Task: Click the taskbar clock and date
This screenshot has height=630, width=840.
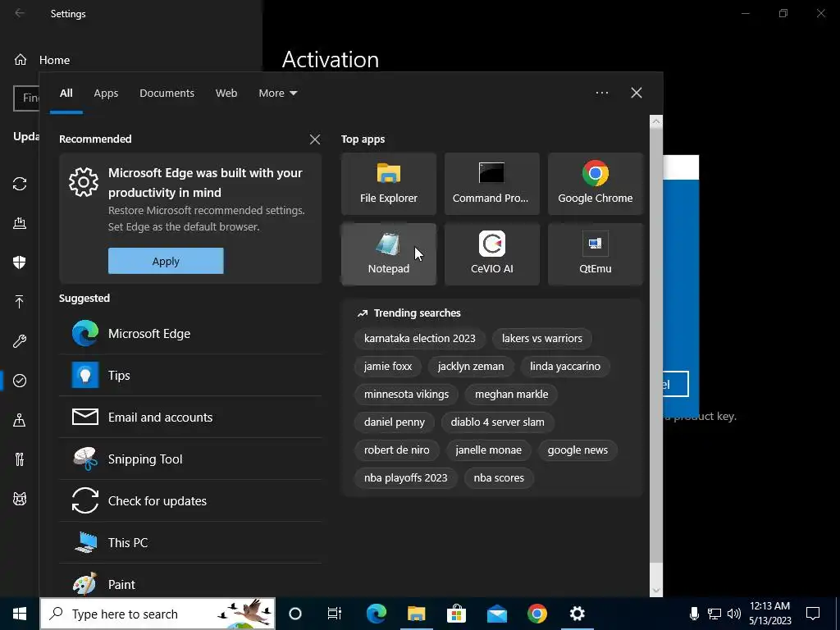Action: [x=769, y=614]
